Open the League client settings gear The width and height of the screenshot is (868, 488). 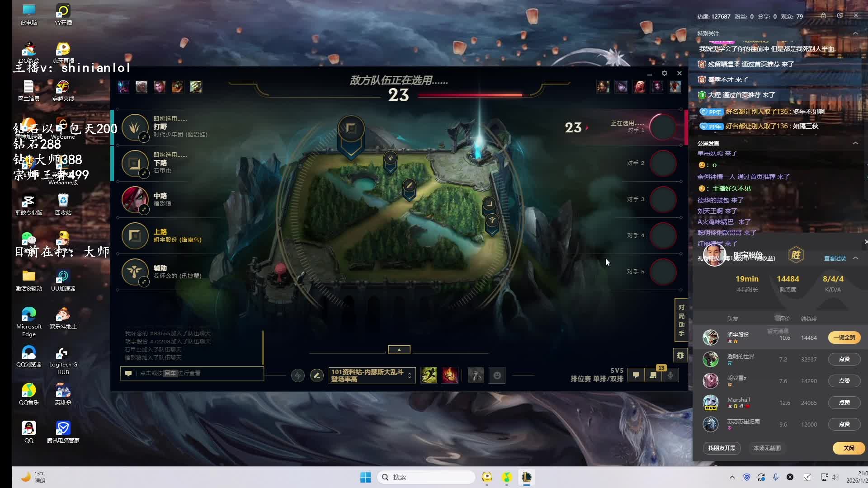click(x=664, y=73)
